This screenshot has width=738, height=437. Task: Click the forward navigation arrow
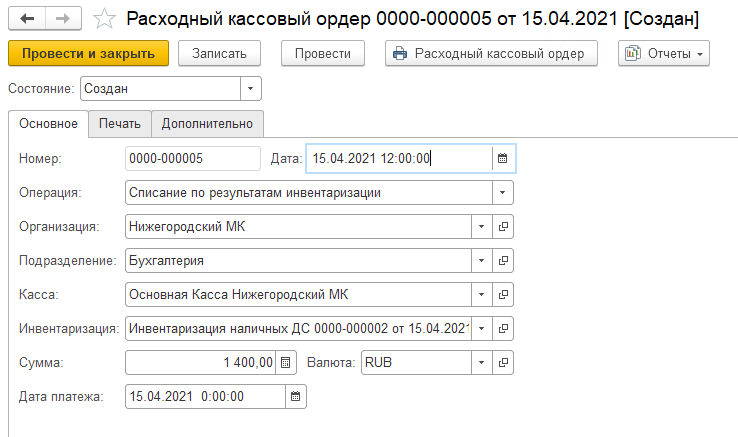[x=62, y=19]
